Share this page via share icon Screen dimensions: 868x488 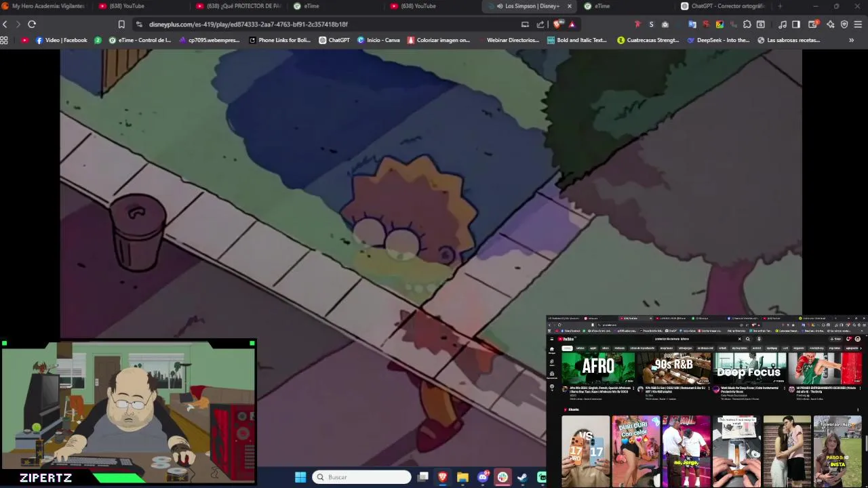click(540, 24)
